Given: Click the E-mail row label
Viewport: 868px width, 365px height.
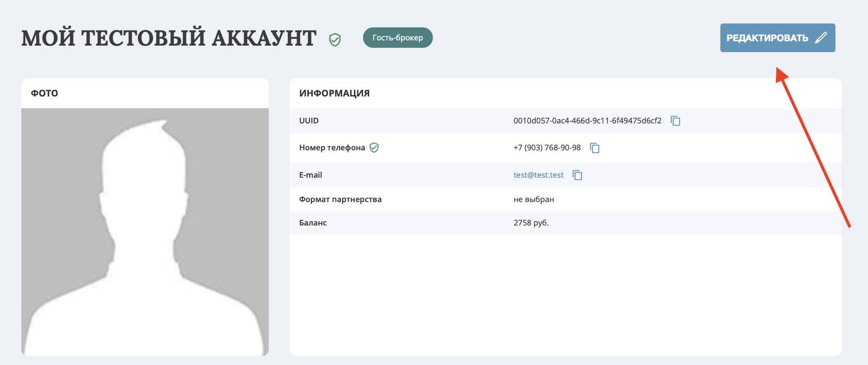Looking at the screenshot, I should (310, 175).
